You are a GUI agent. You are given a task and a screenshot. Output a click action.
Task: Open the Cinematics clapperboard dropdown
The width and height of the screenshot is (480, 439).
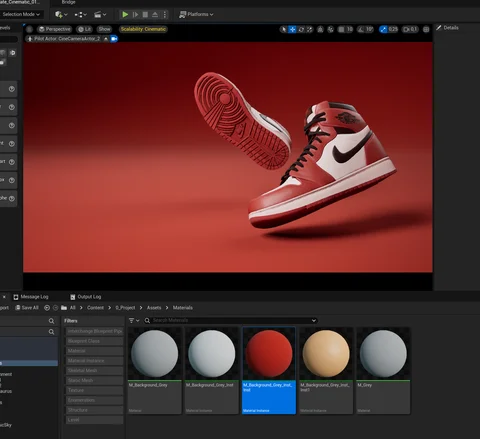click(100, 14)
